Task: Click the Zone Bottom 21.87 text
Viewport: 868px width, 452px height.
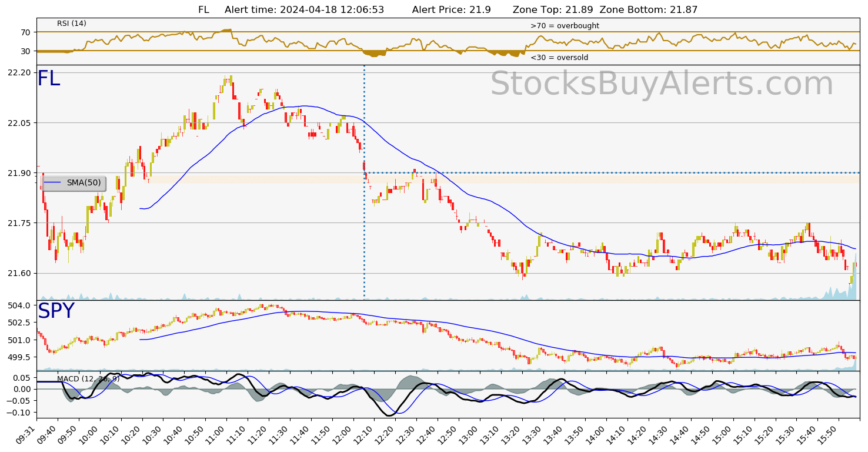Action: pyautogui.click(x=649, y=10)
